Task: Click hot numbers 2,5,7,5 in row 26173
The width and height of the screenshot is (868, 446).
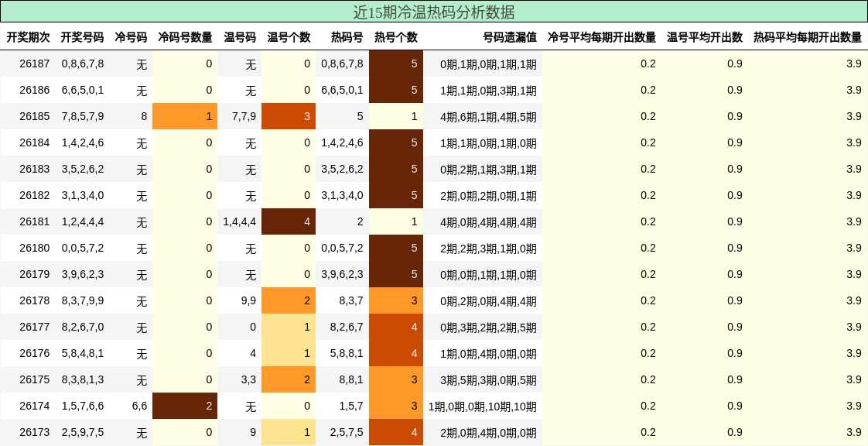Action: tap(347, 432)
